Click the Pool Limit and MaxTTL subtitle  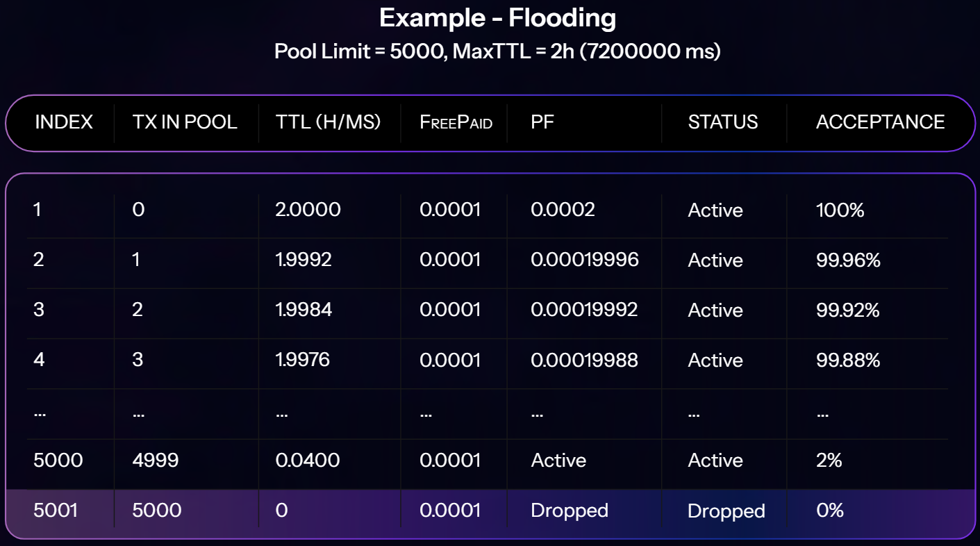(497, 51)
